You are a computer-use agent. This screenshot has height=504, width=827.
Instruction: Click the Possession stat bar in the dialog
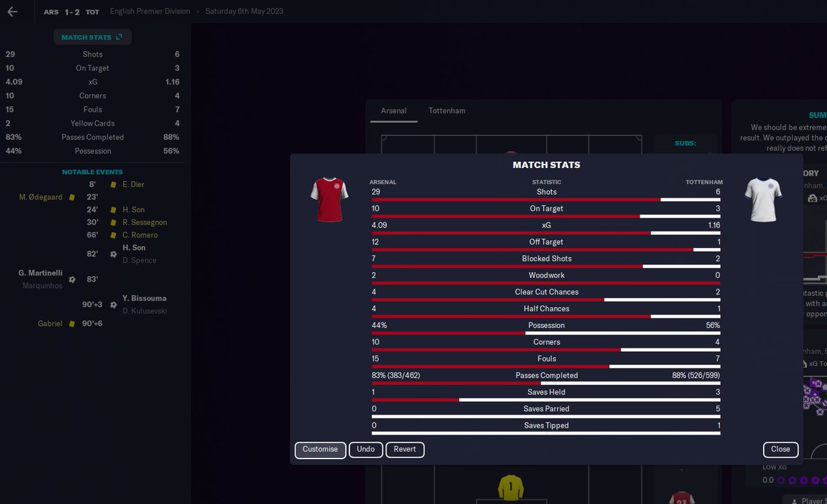(x=546, y=333)
